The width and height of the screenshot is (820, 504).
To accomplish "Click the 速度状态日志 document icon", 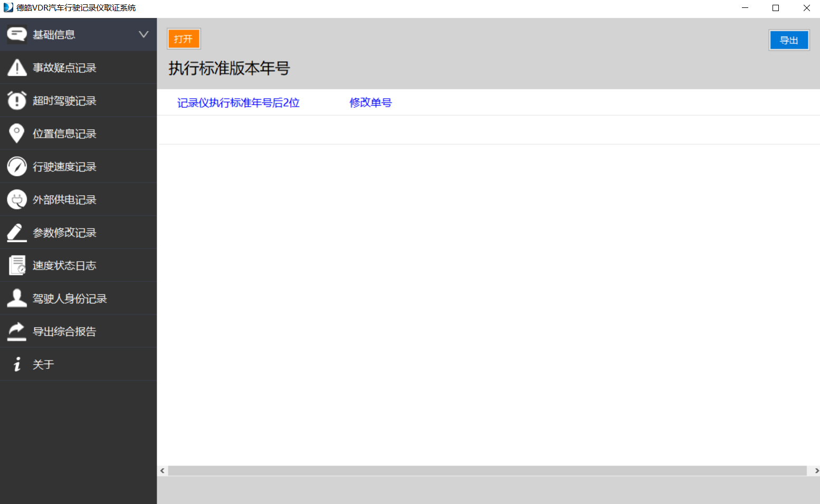I will (17, 265).
